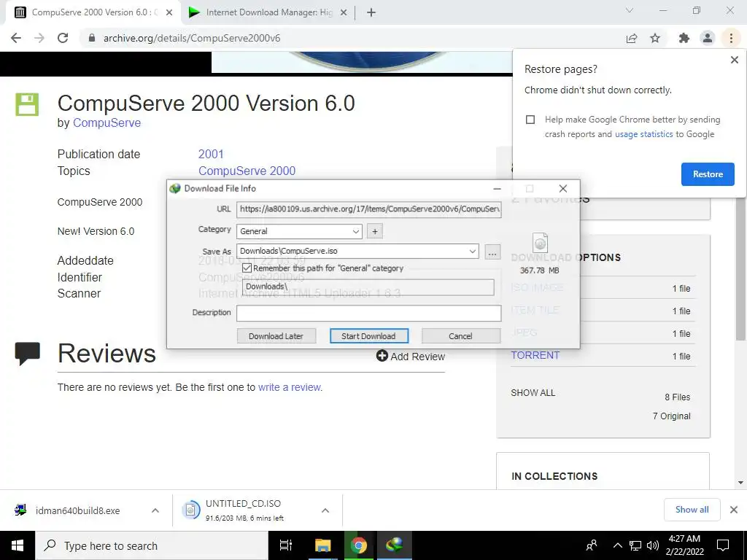This screenshot has height=560, width=747.
Task: Click the Internet Download Manager taskbar icon
Action: pos(395,545)
